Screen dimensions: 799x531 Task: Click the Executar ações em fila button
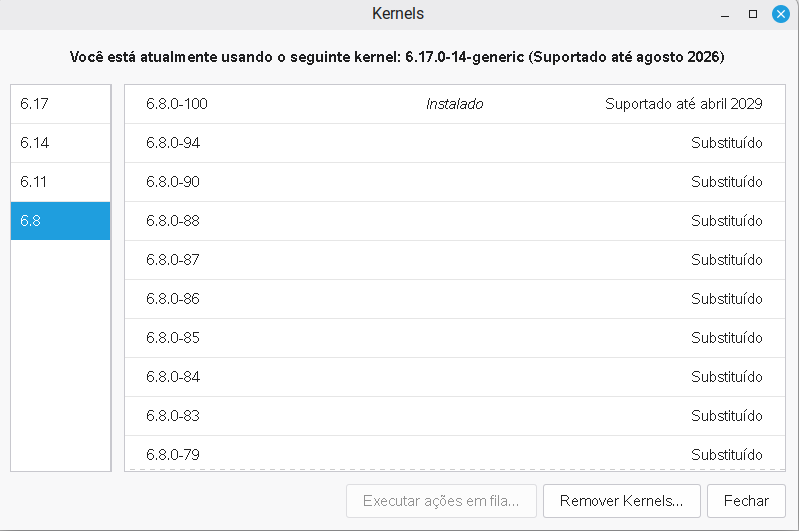(x=441, y=501)
